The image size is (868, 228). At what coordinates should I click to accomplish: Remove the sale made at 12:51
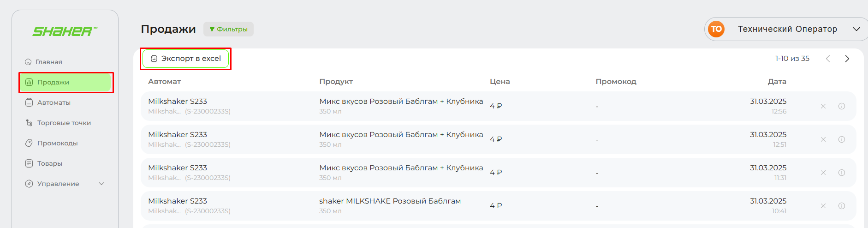coord(823,139)
